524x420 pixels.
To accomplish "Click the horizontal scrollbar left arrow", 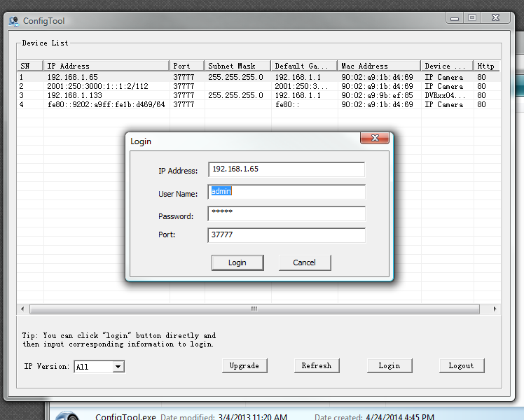I will point(22,309).
